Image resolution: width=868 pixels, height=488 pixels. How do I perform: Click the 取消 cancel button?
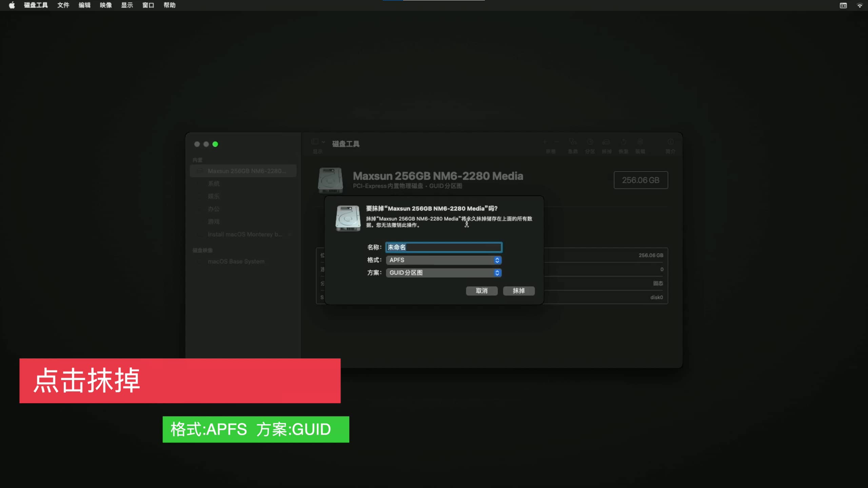click(x=481, y=291)
